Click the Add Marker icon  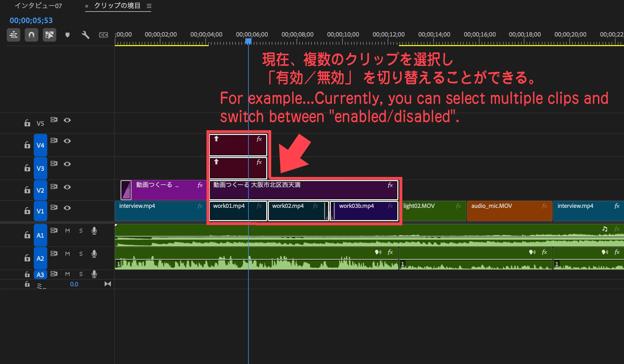coord(67,35)
